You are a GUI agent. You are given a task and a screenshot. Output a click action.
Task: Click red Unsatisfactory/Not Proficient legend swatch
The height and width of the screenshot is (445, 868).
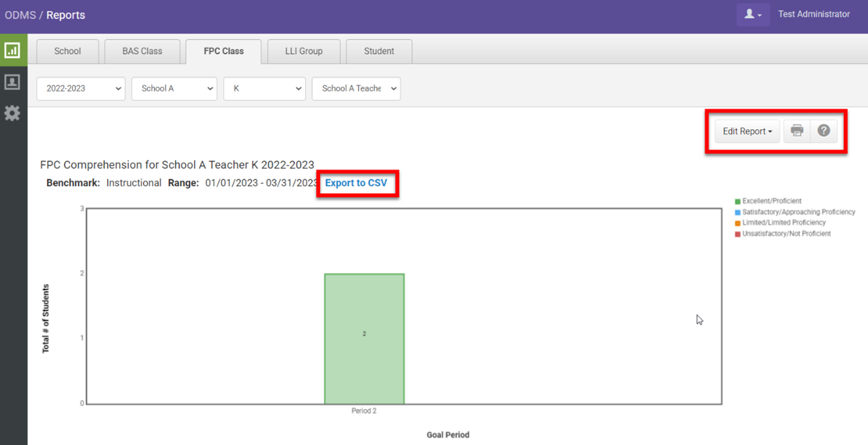(738, 234)
